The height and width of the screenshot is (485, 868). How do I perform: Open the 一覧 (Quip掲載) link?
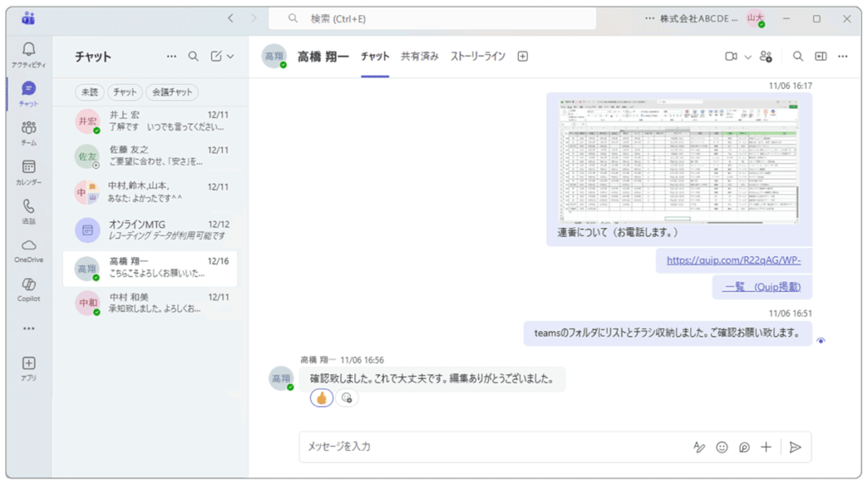point(762,287)
